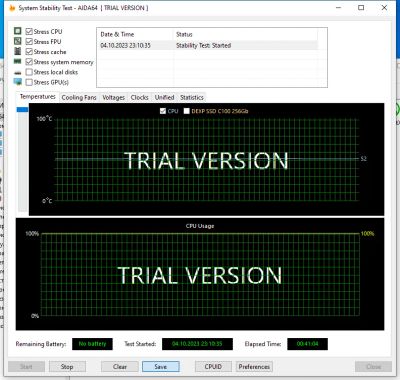
Task: Enable the Stress local disks checkbox
Action: (x=29, y=72)
